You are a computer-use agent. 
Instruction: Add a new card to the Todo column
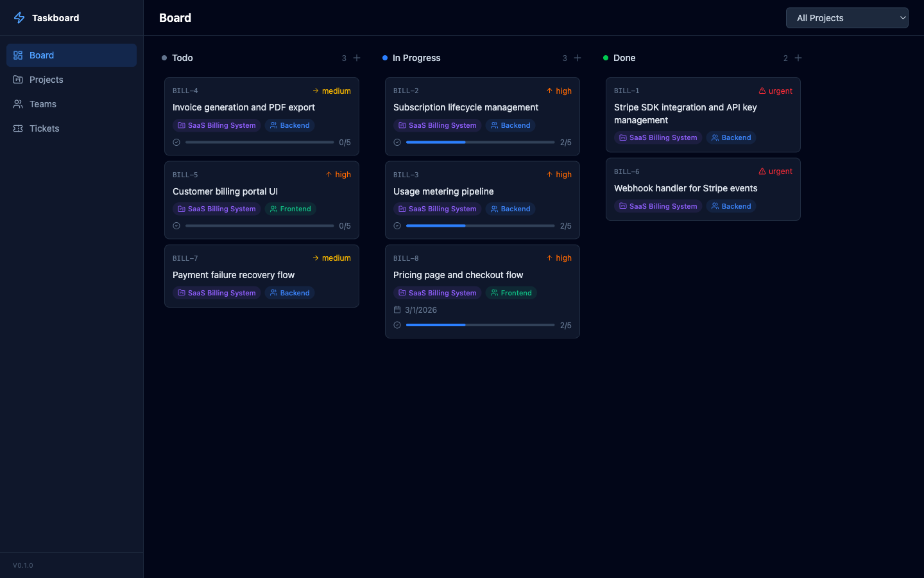[357, 58]
